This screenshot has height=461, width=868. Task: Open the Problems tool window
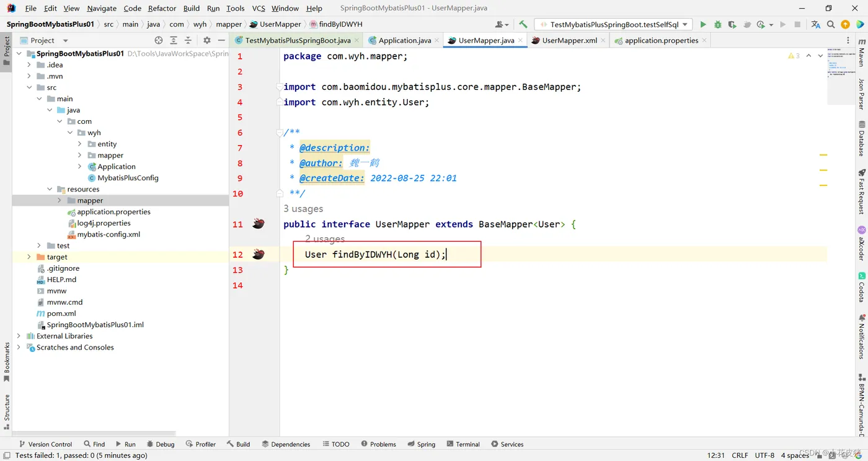378,444
